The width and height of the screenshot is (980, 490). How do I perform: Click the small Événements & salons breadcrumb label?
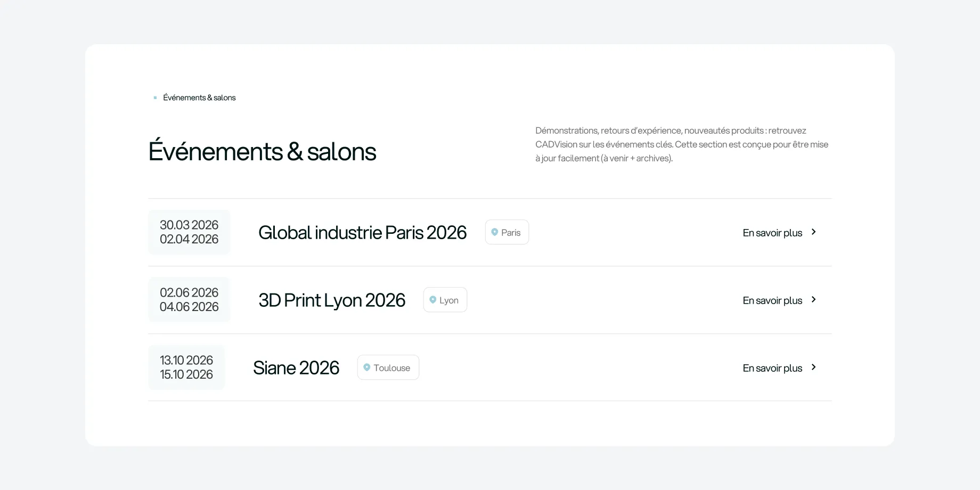pos(199,97)
